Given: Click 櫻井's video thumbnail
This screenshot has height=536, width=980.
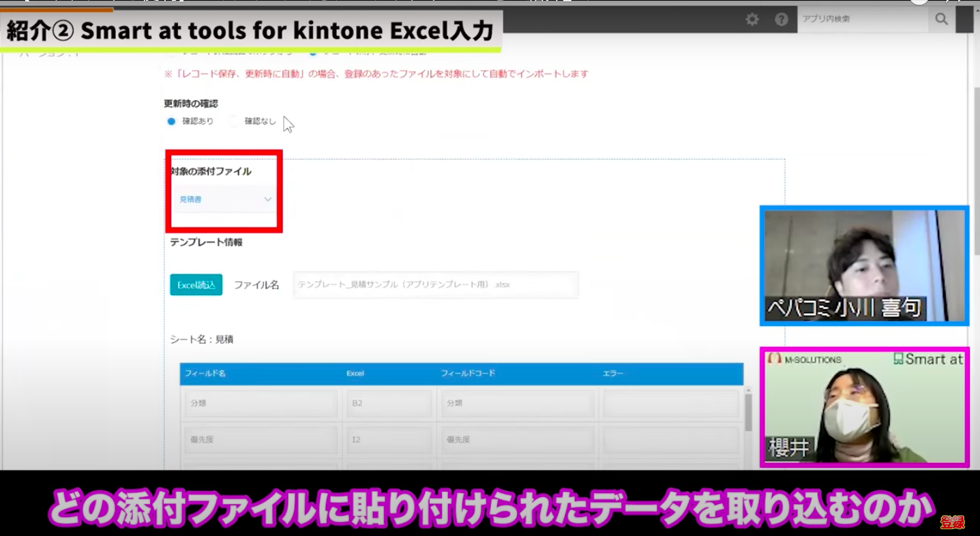Looking at the screenshot, I should [x=863, y=407].
